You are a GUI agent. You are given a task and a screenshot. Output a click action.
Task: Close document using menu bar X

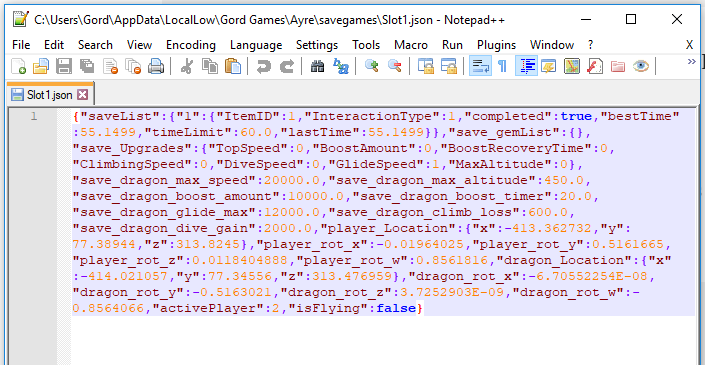689,45
